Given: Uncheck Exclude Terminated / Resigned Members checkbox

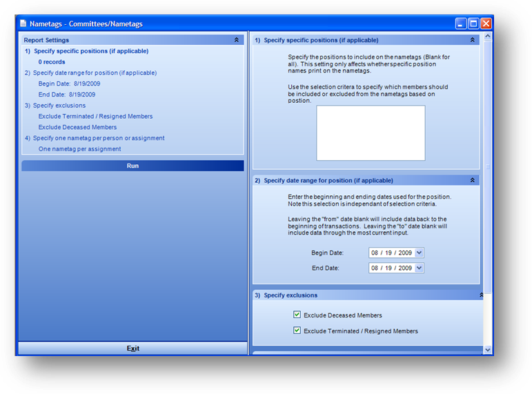Looking at the screenshot, I should click(297, 331).
